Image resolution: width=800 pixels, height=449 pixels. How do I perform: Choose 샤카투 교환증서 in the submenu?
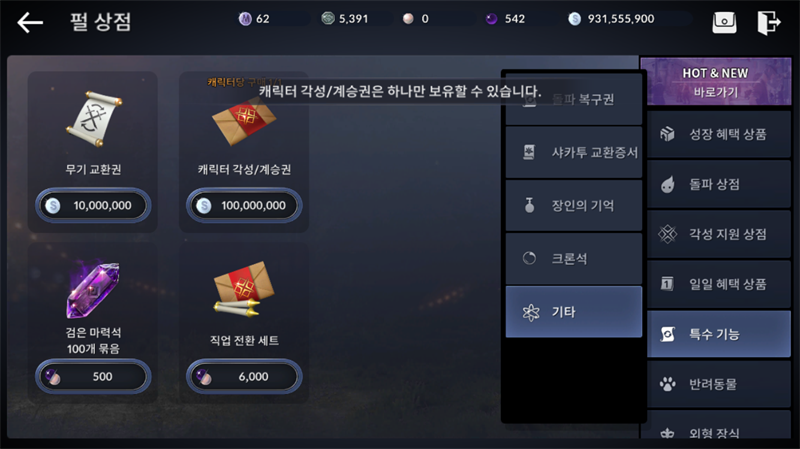573,153
